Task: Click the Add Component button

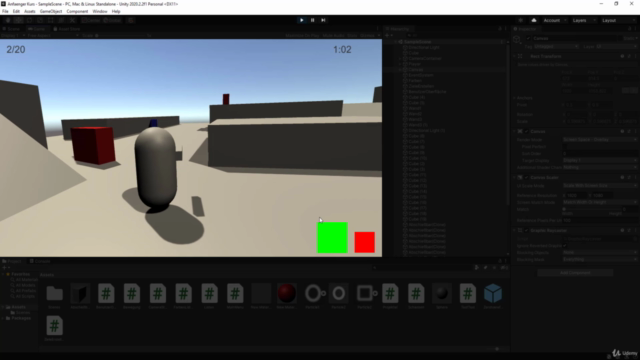Action: (x=575, y=273)
